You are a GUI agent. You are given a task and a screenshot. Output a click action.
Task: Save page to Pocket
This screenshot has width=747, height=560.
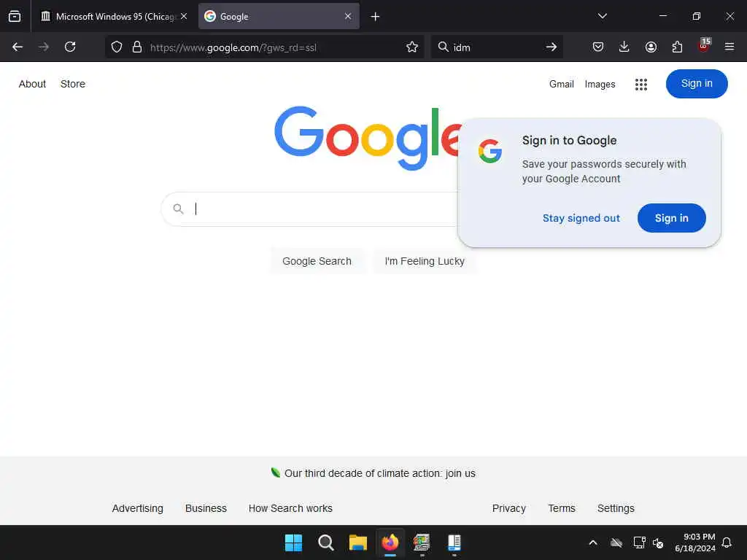pyautogui.click(x=598, y=47)
